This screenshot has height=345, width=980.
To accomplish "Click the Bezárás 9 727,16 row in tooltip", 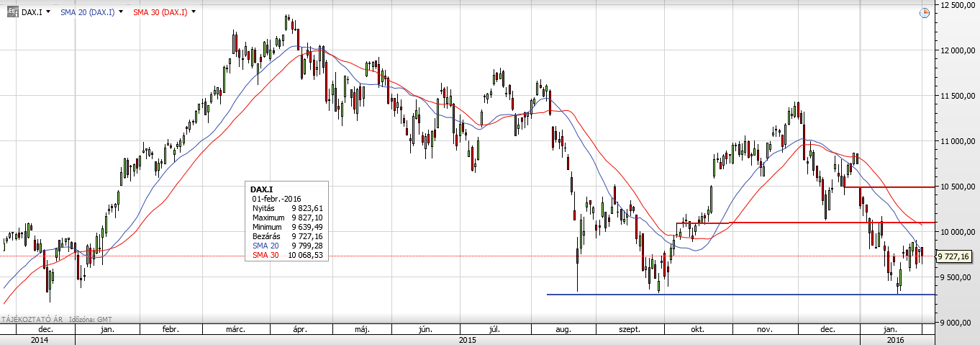I will point(288,236).
